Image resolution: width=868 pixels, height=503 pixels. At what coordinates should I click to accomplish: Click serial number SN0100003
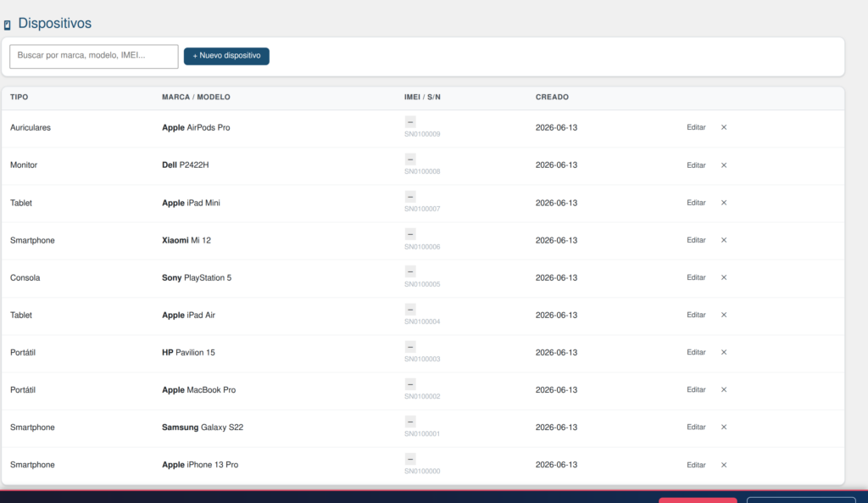click(x=422, y=359)
